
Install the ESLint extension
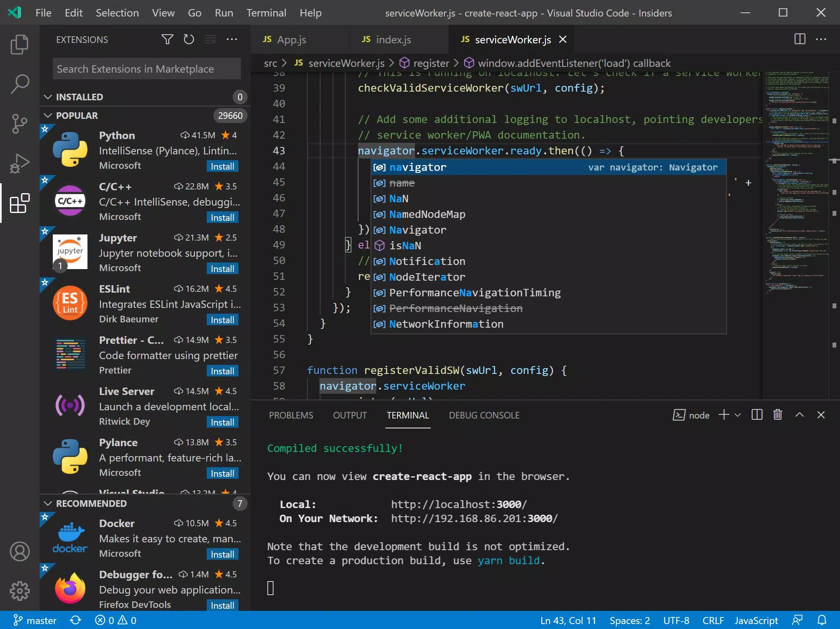tap(222, 320)
